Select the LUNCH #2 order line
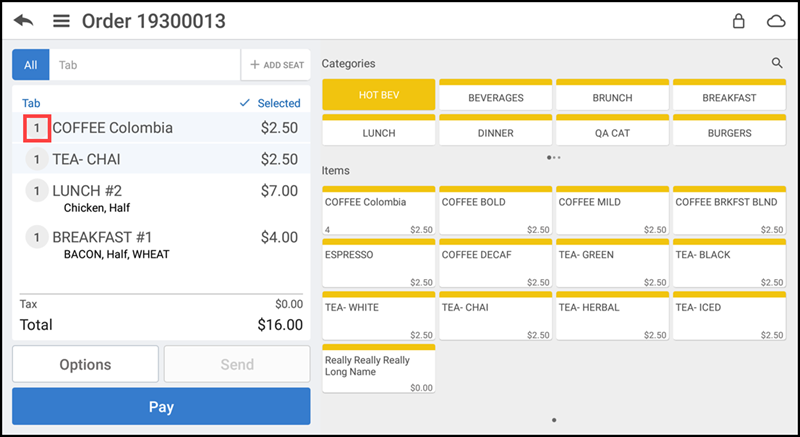The image size is (800, 437). click(161, 197)
